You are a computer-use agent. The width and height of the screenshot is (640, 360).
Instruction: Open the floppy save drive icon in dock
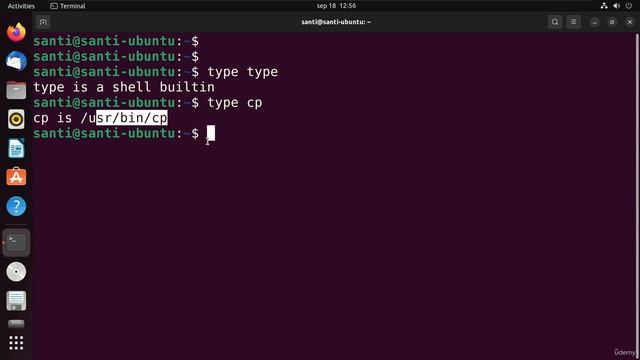tap(16, 301)
